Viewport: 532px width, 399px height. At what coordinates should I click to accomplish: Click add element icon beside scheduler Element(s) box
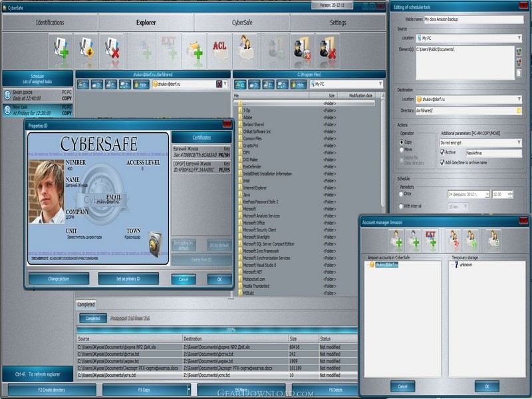(519, 52)
